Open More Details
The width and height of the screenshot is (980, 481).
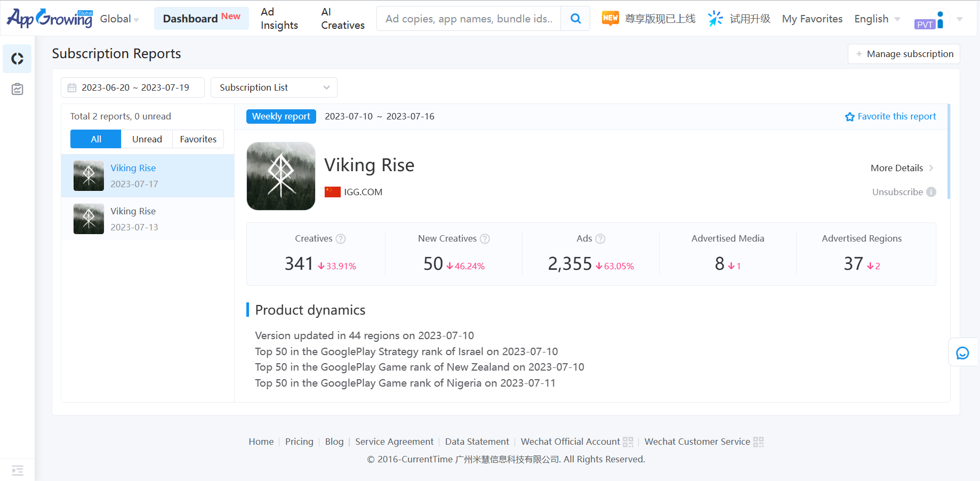pos(897,168)
